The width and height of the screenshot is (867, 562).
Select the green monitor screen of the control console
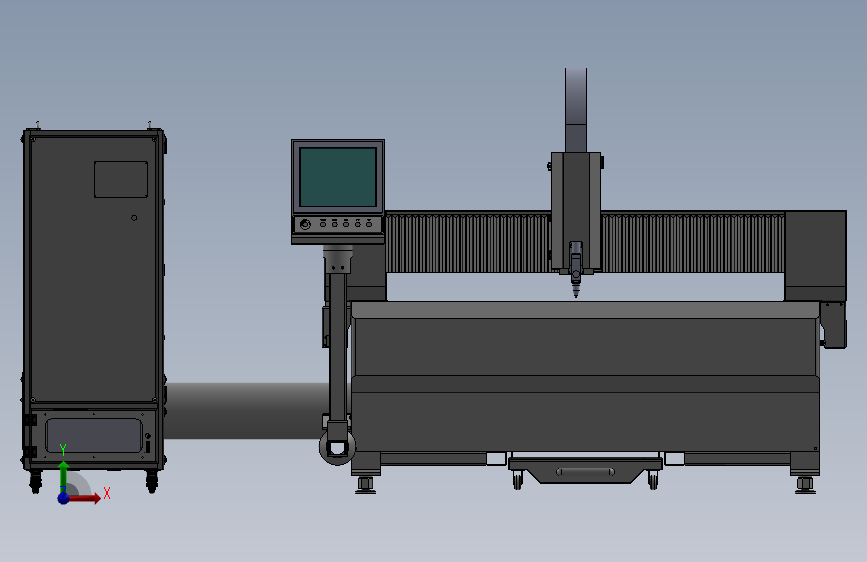click(x=338, y=177)
